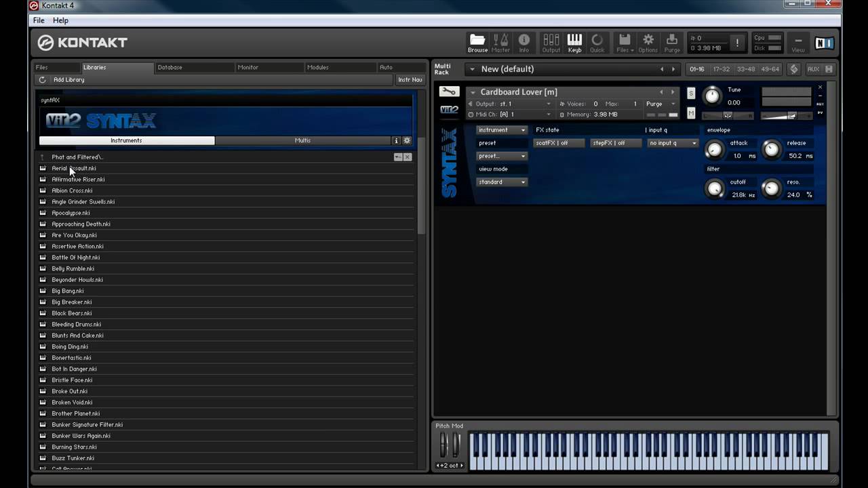Go to parent folder up arrow
The height and width of the screenshot is (488, 868).
42,157
